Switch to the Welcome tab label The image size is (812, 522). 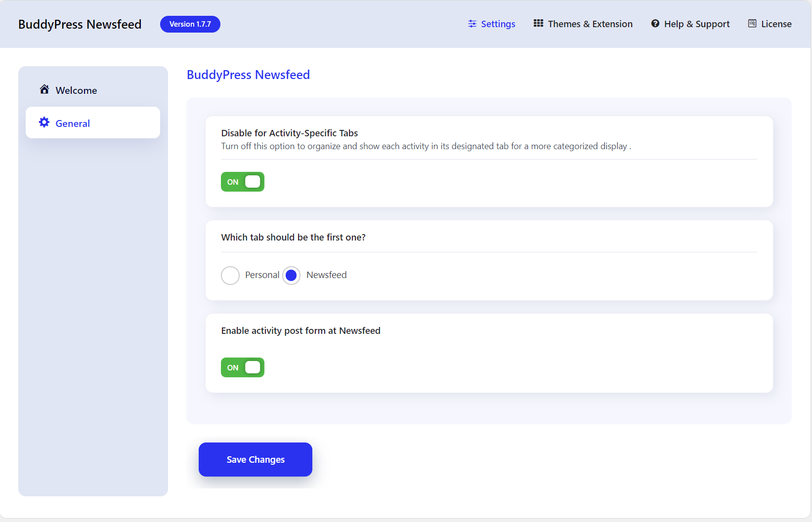coord(76,90)
